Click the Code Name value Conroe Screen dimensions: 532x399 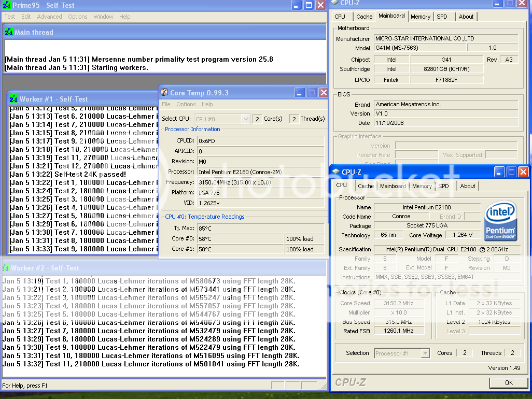[401, 216]
